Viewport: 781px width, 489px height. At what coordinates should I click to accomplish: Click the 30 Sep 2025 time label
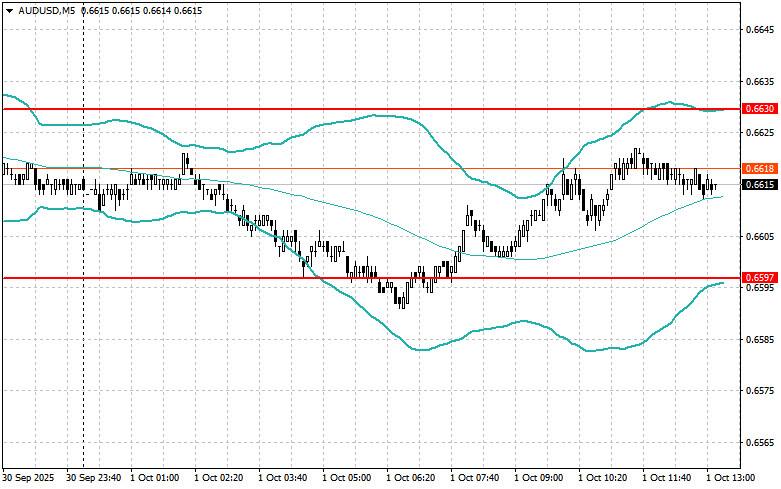tap(28, 478)
